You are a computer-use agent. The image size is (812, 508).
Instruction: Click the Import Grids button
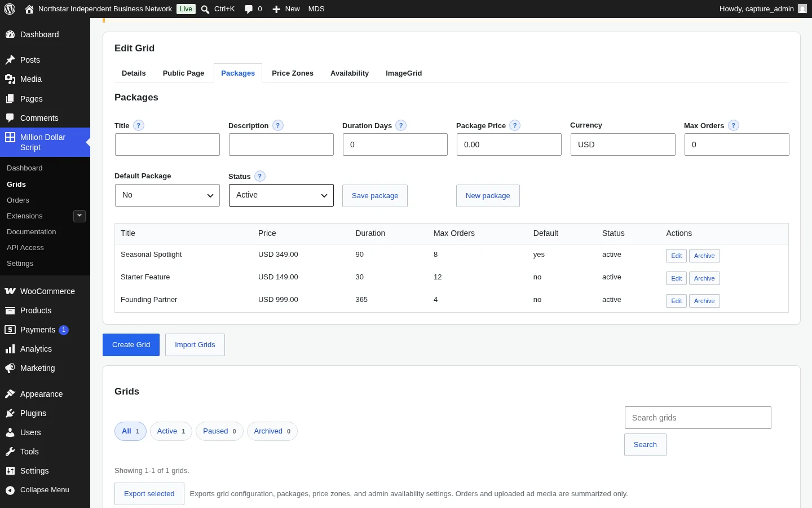pos(195,345)
